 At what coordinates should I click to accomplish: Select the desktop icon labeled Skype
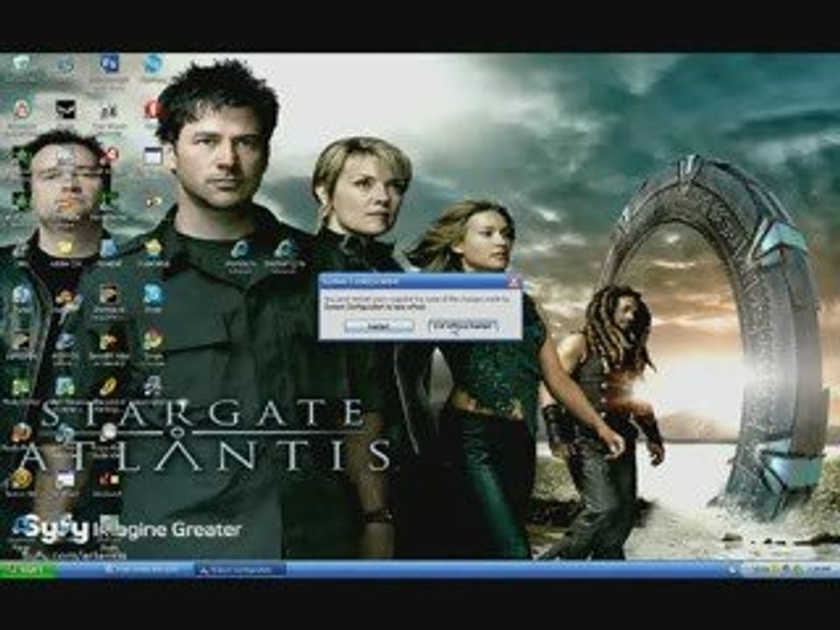click(153, 298)
